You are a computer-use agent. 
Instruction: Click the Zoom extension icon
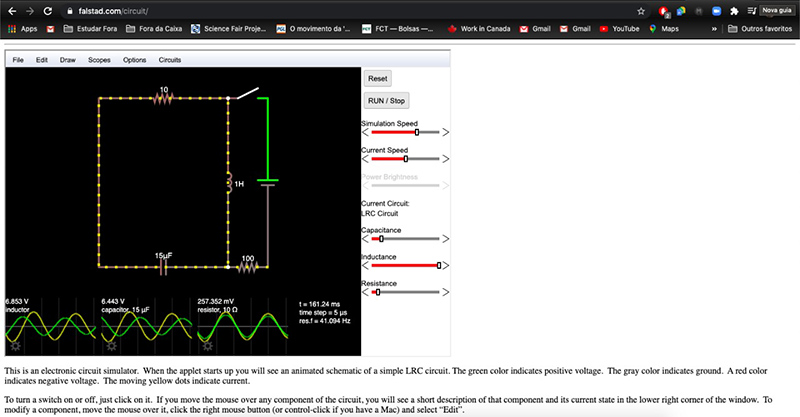[x=716, y=11]
